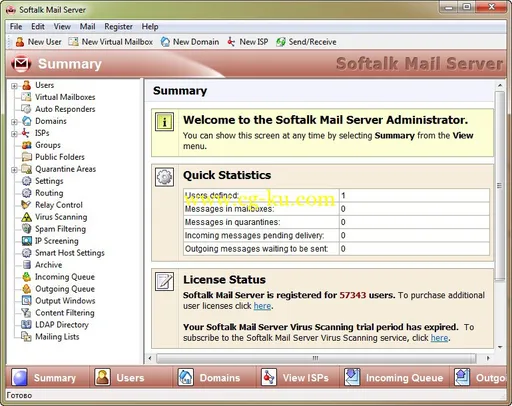Image resolution: width=512 pixels, height=406 pixels.
Task: Click the Incoming Queue bottom bar button
Action: click(x=394, y=378)
